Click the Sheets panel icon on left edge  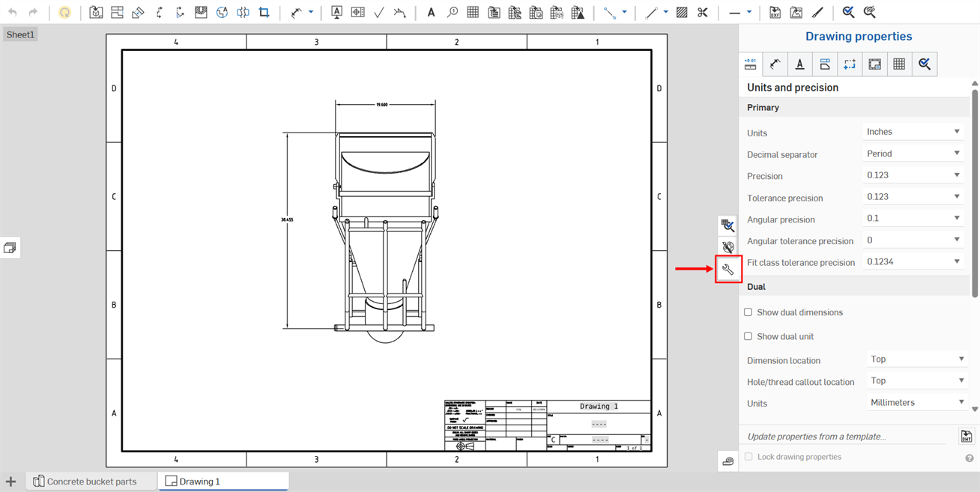click(10, 247)
